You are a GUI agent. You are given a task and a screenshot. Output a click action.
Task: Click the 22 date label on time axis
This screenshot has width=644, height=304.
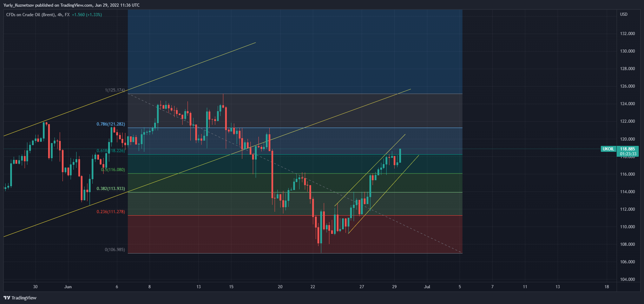[313, 287]
